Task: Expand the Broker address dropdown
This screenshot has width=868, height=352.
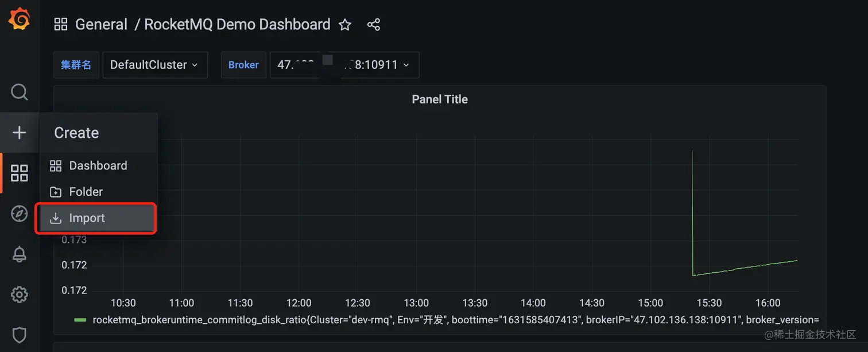Action: [x=344, y=65]
